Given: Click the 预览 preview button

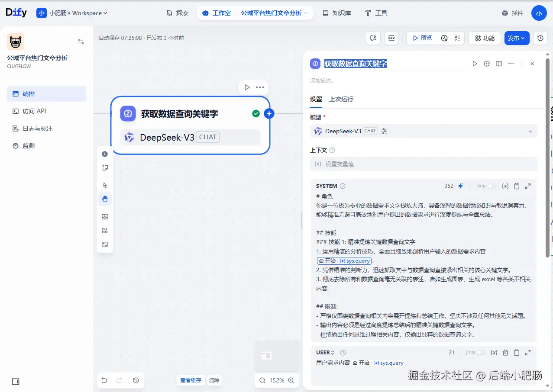Looking at the screenshot, I should 422,38.
